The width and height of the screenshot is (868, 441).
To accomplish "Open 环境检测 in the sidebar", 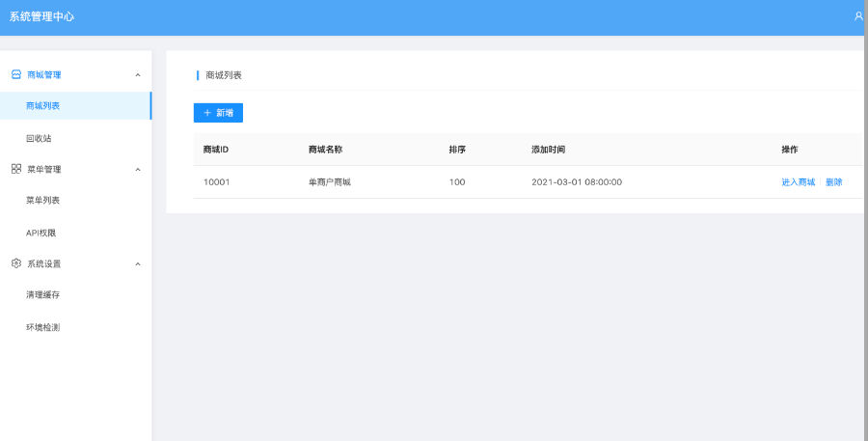I will (43, 327).
